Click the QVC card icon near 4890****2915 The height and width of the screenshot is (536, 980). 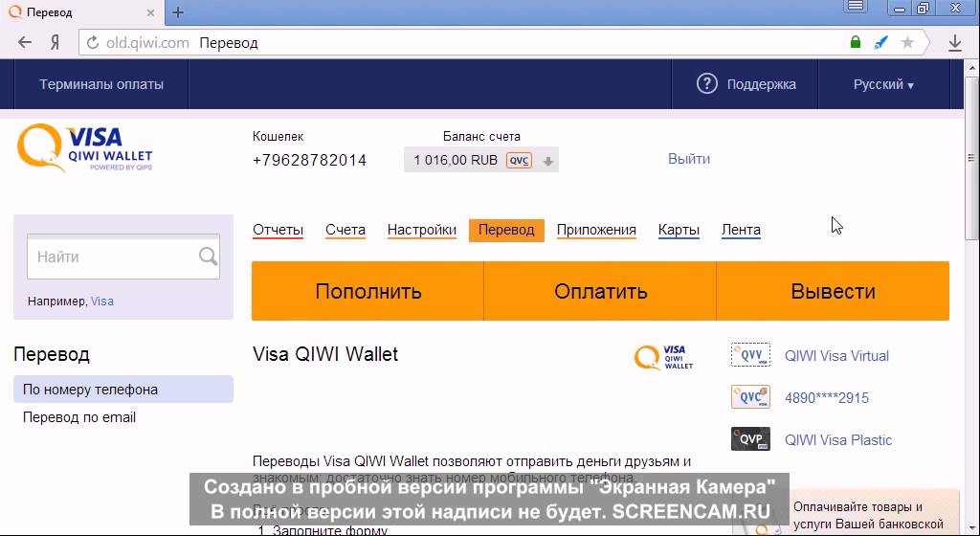click(x=750, y=397)
